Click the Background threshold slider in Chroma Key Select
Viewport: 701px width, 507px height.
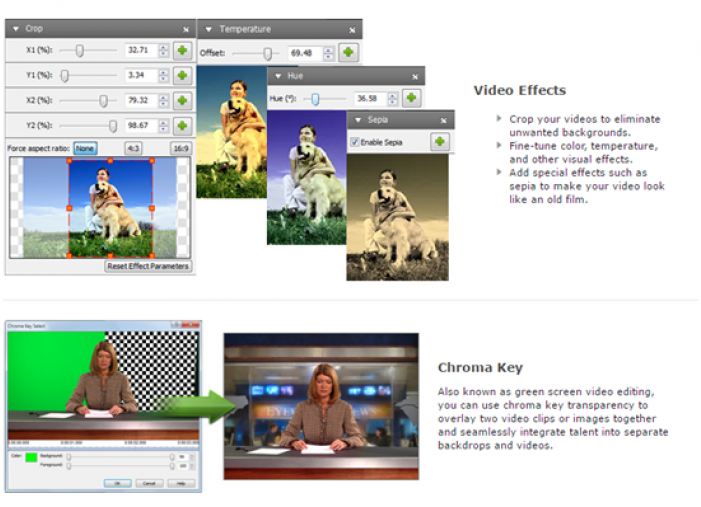pos(120,457)
